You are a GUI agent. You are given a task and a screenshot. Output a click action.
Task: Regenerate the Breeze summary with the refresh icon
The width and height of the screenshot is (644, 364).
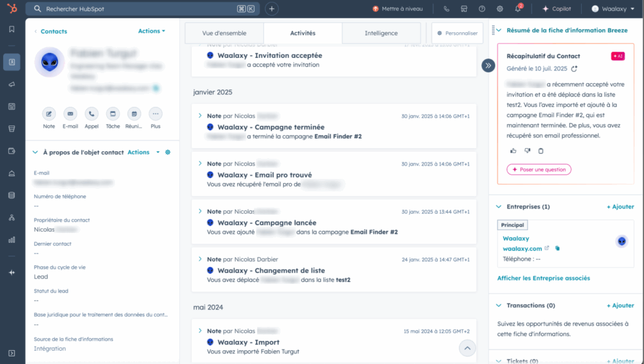point(574,69)
